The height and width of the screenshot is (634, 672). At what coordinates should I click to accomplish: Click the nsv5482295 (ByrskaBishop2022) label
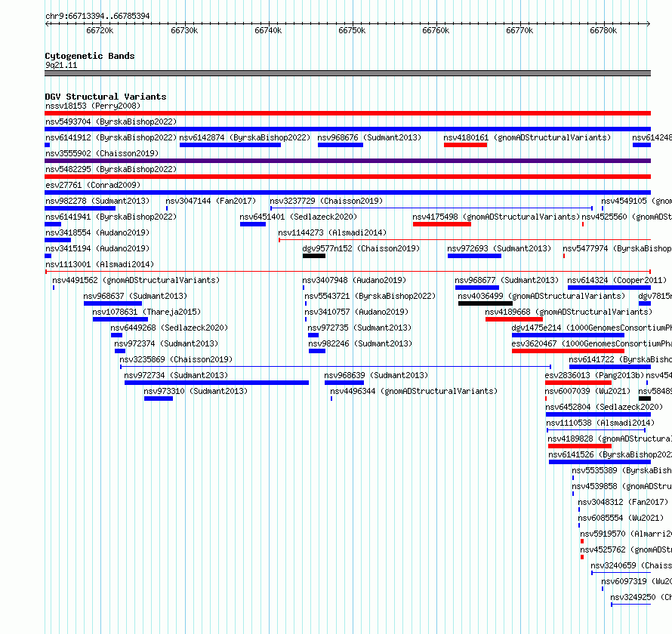(x=111, y=169)
